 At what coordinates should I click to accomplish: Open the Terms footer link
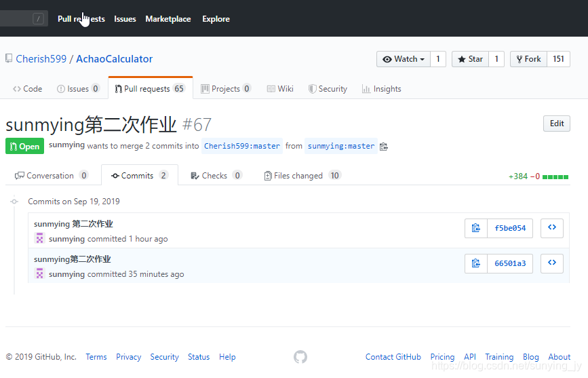pyautogui.click(x=96, y=357)
